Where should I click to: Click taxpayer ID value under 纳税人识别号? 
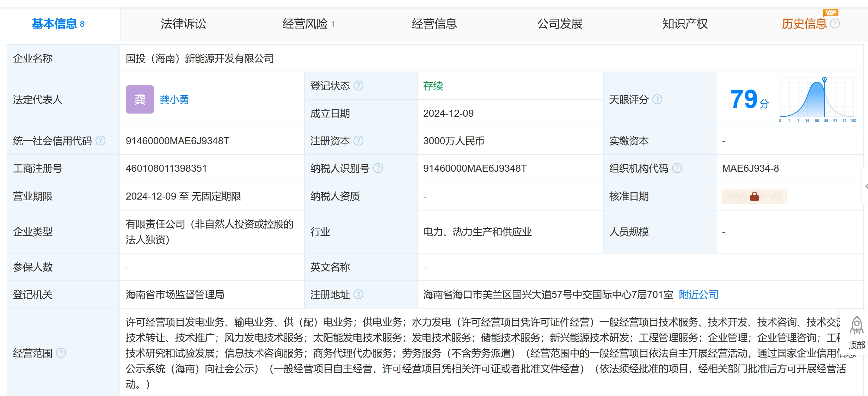(x=475, y=168)
